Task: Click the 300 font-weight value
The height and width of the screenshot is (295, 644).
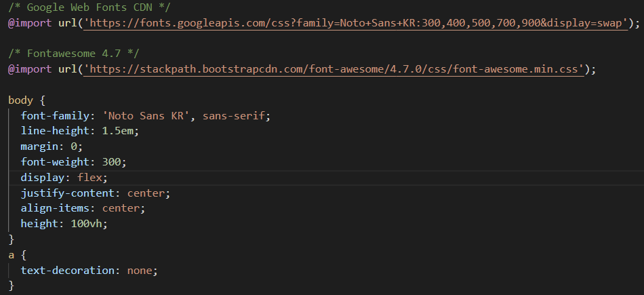Action: point(111,162)
